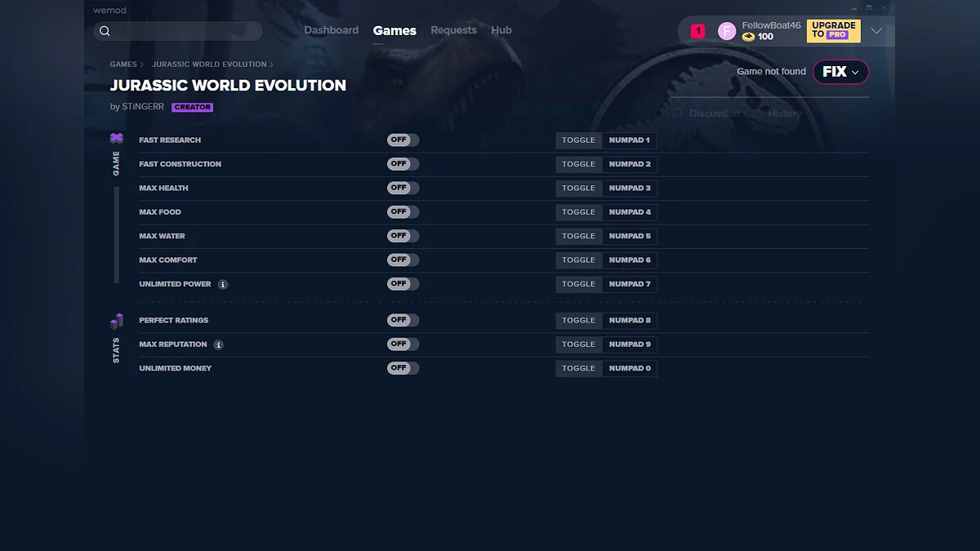Maximize the WeMod window

[x=868, y=8]
